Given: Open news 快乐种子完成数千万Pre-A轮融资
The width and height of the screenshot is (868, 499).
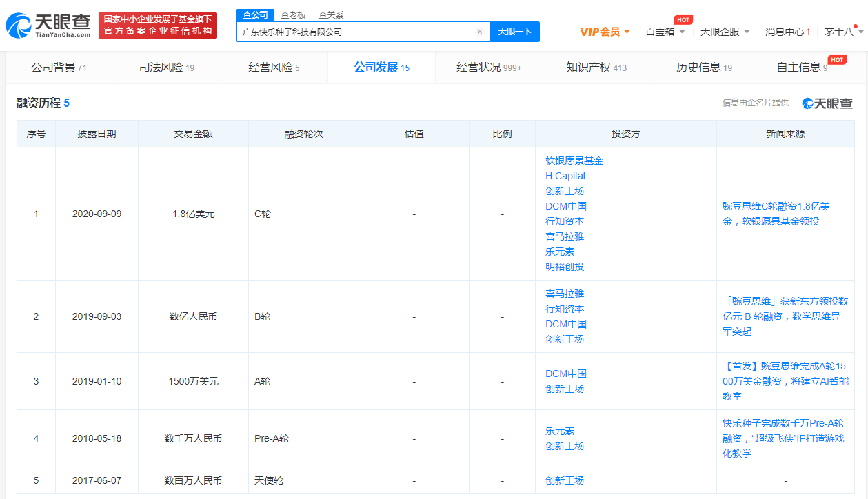Looking at the screenshot, I should point(783,438).
